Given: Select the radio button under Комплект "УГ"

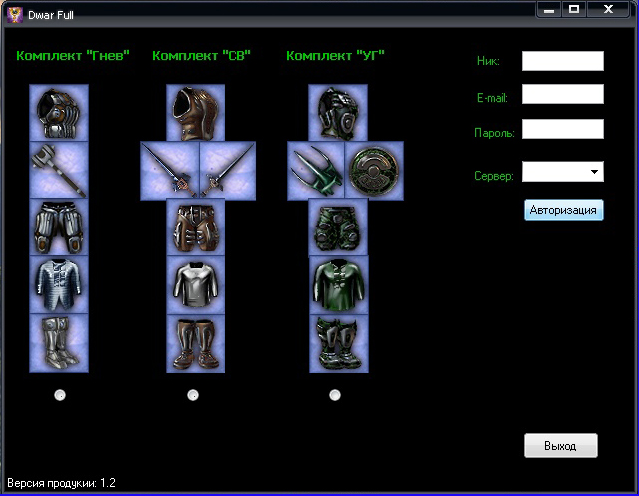Looking at the screenshot, I should [x=335, y=395].
